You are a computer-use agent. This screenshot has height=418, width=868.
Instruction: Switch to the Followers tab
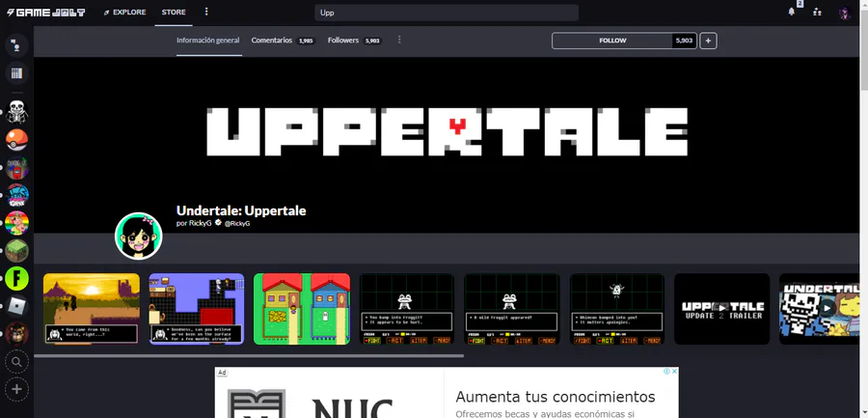tap(343, 41)
